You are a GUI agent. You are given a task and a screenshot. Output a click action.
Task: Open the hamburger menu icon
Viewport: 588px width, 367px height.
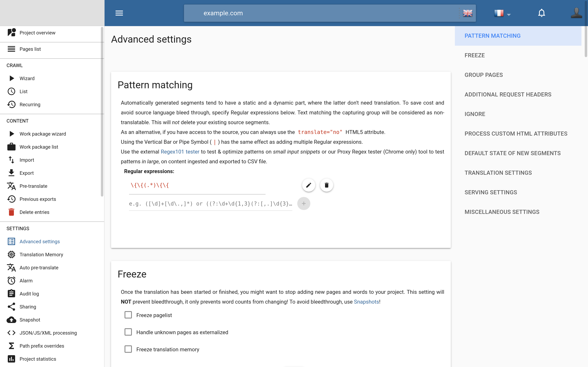click(x=119, y=13)
